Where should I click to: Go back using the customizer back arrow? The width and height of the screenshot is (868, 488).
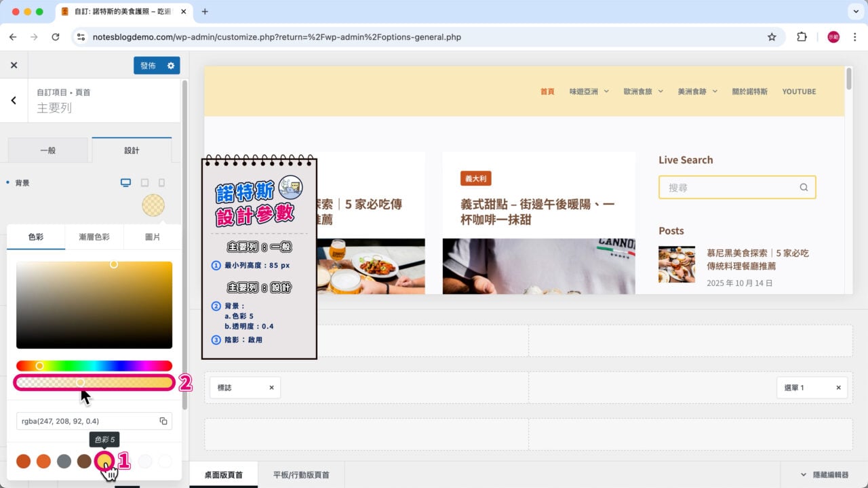(12, 99)
